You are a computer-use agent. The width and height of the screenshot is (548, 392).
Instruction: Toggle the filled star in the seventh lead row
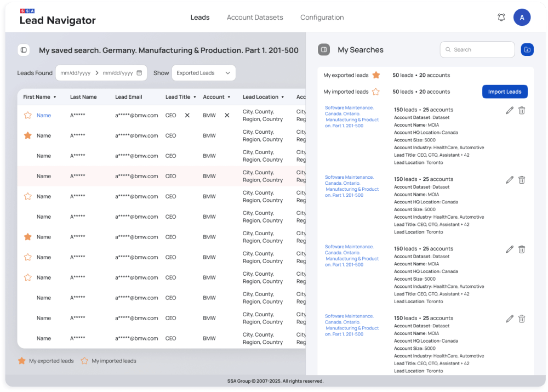click(x=27, y=237)
